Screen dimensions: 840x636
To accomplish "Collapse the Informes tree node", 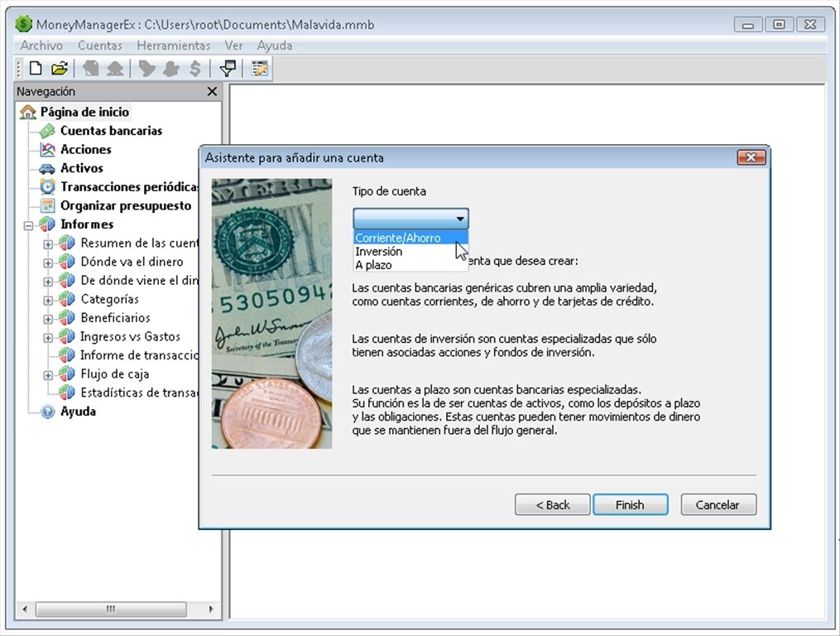I will pos(28,226).
